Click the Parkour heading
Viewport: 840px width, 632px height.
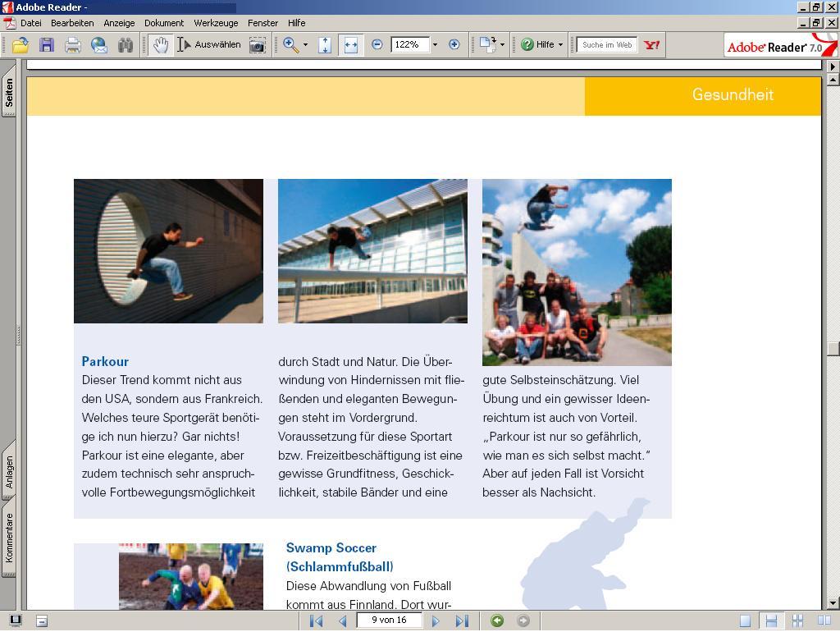coord(105,361)
